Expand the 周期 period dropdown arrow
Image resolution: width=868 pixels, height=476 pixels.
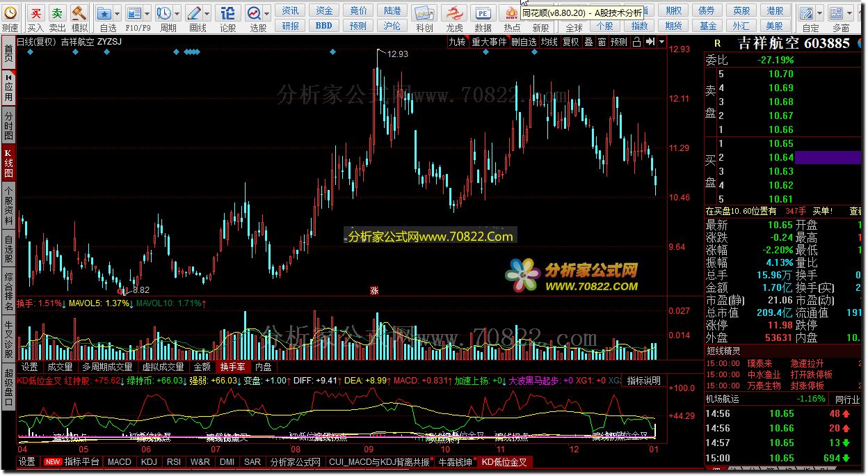[x=177, y=13]
